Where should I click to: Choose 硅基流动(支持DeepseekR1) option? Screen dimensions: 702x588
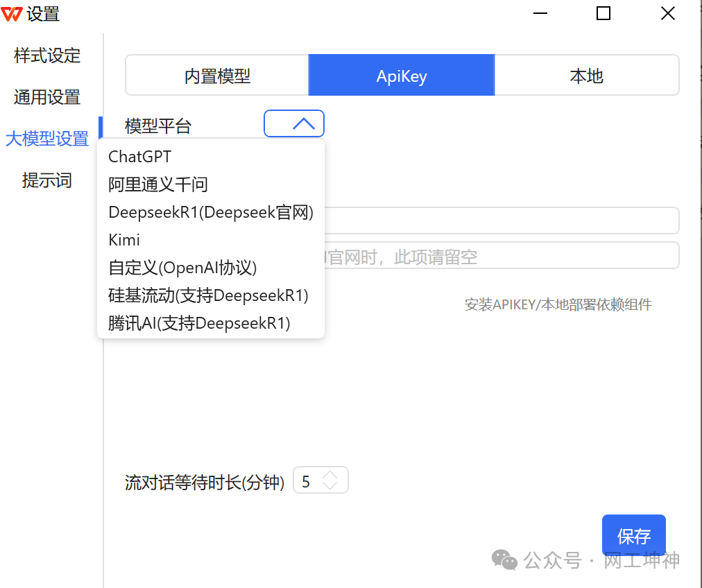point(210,295)
